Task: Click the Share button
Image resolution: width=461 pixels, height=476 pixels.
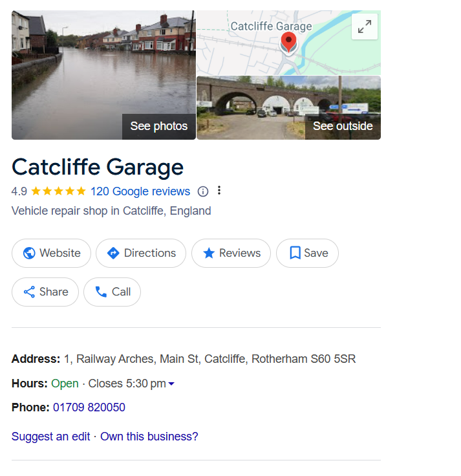Action: click(45, 292)
